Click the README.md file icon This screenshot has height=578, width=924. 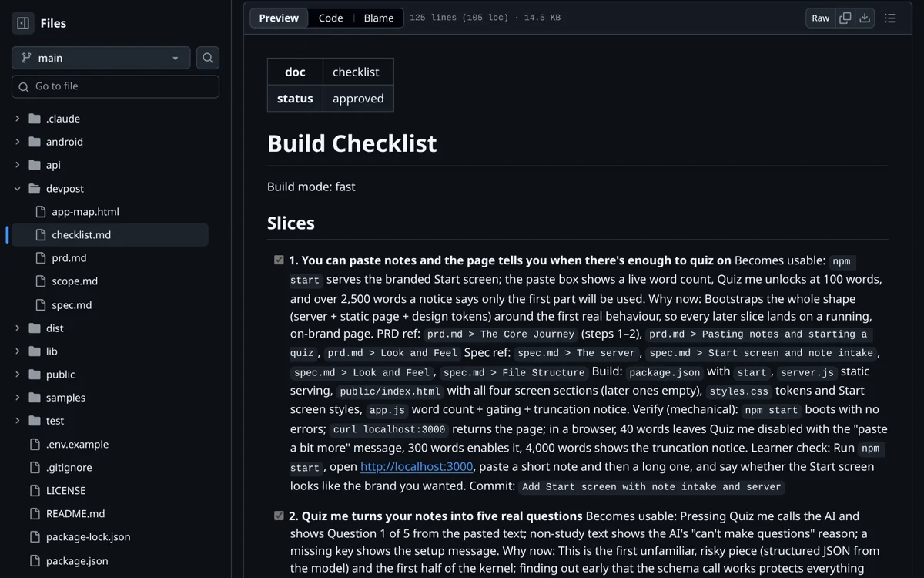tap(35, 513)
